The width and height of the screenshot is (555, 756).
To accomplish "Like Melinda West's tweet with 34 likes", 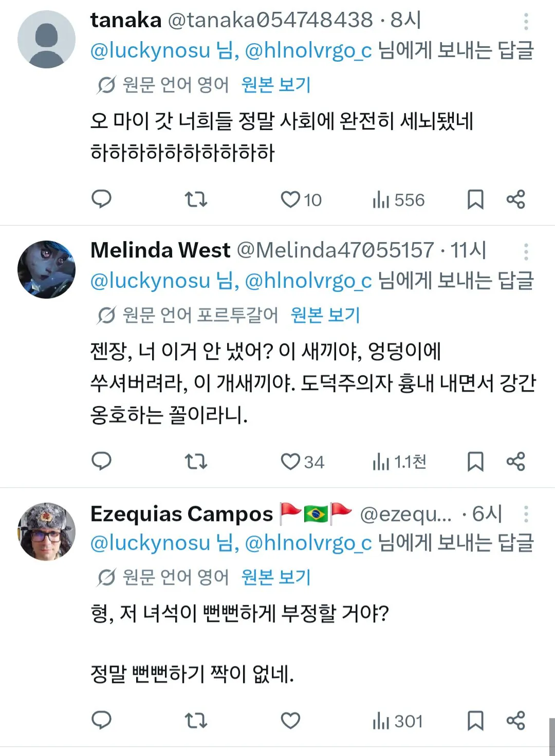I will pos(290,462).
